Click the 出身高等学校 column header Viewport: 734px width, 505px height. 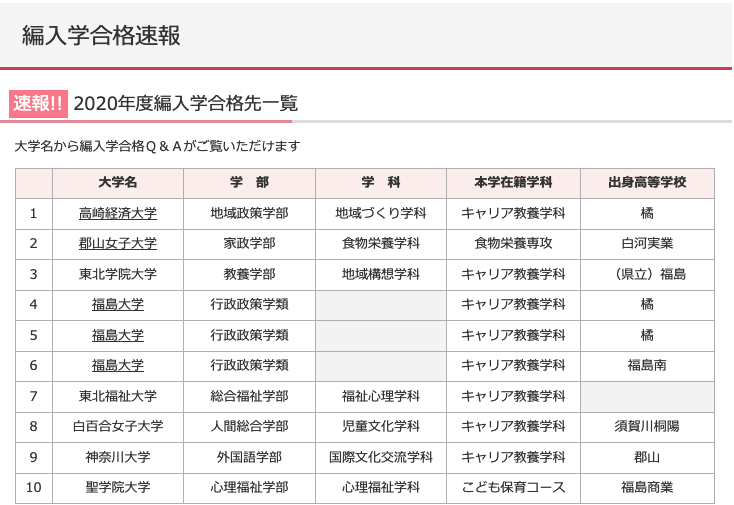[647, 183]
